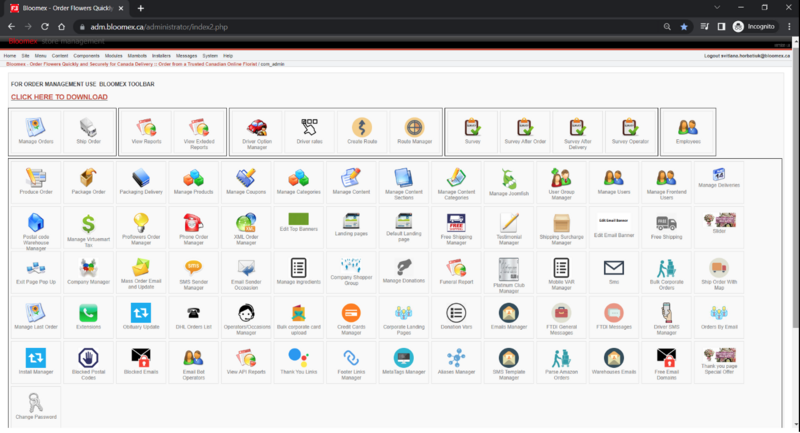Open the Components menu

pos(86,56)
